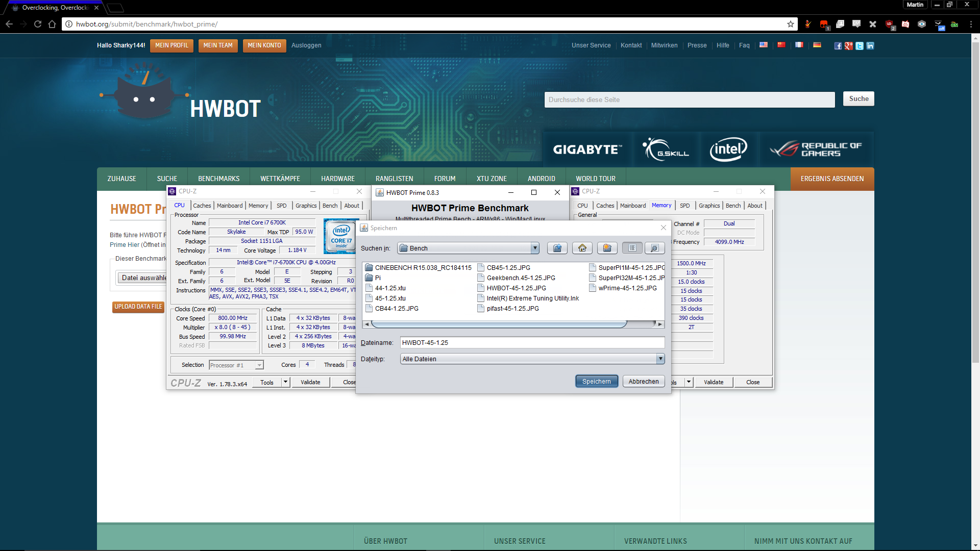This screenshot has width=980, height=551.
Task: Click Validate in left CPU-Z window
Action: [x=310, y=382]
